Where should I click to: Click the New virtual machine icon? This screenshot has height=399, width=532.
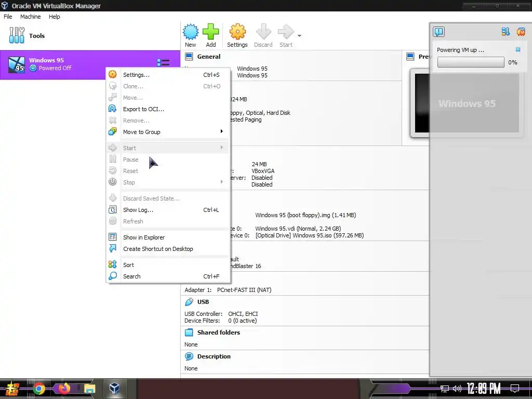click(x=191, y=32)
